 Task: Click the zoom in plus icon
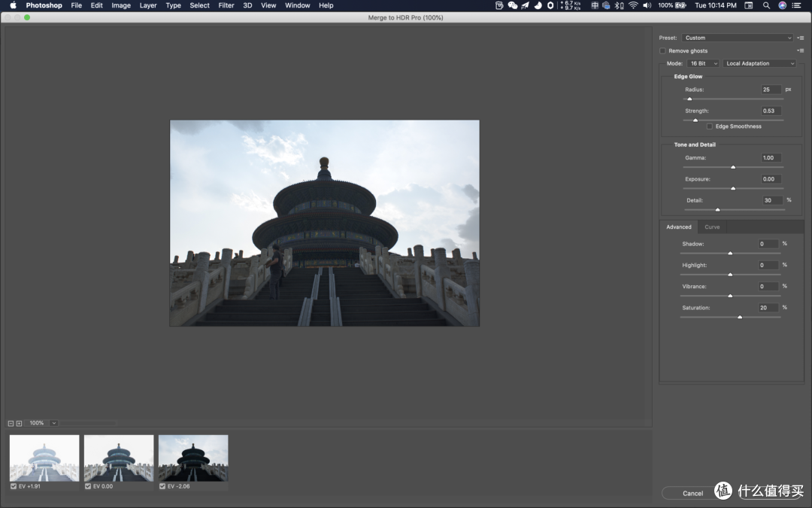pyautogui.click(x=19, y=424)
